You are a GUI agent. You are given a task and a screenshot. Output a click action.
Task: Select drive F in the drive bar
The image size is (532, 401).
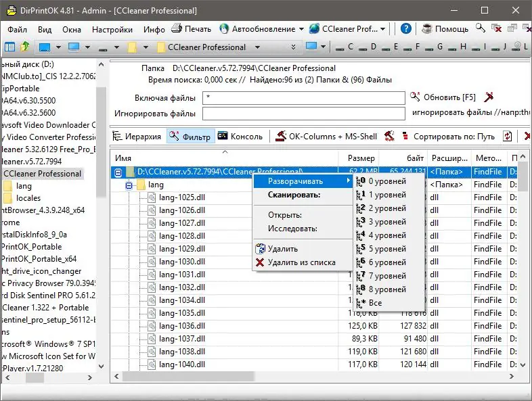point(412,47)
